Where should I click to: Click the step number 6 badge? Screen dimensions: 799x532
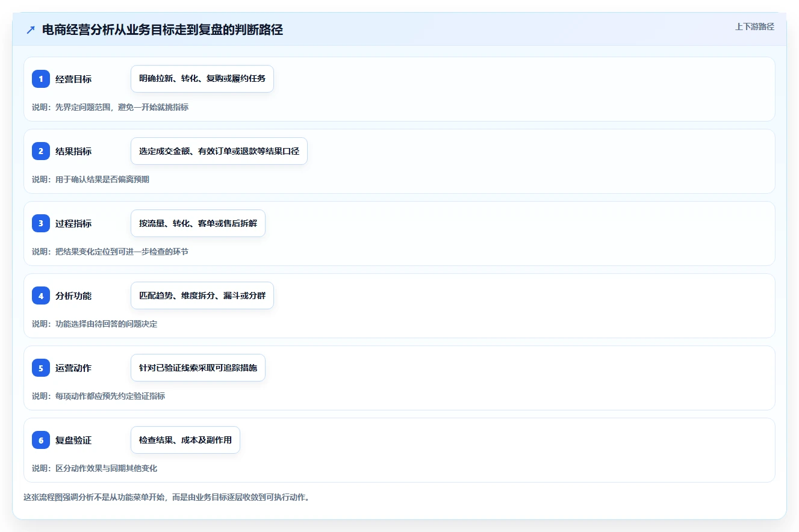tap(41, 440)
